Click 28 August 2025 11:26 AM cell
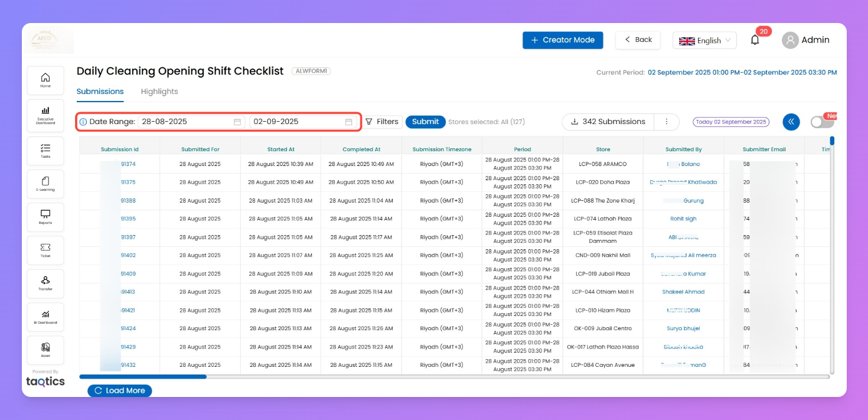The image size is (868, 420). pyautogui.click(x=361, y=328)
